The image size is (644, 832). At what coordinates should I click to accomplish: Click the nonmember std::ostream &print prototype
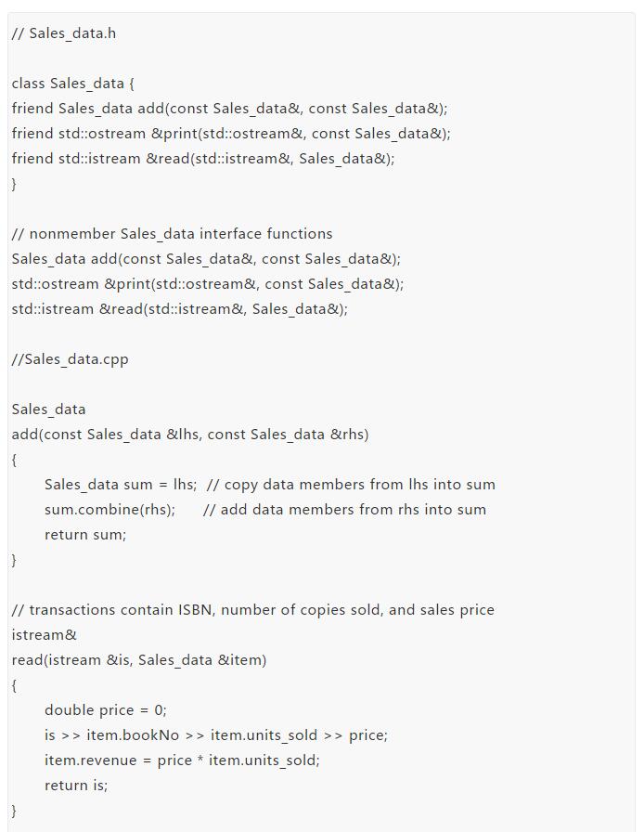point(208,284)
